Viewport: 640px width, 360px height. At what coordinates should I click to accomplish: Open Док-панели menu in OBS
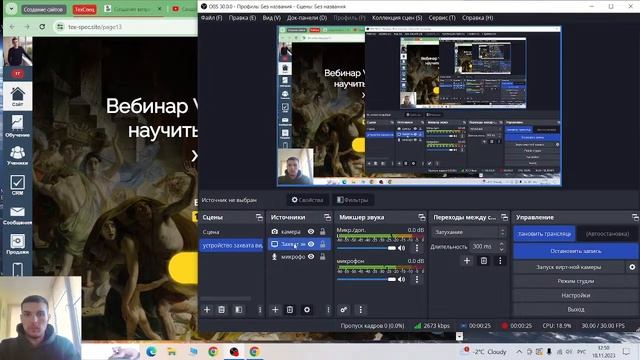tap(307, 18)
